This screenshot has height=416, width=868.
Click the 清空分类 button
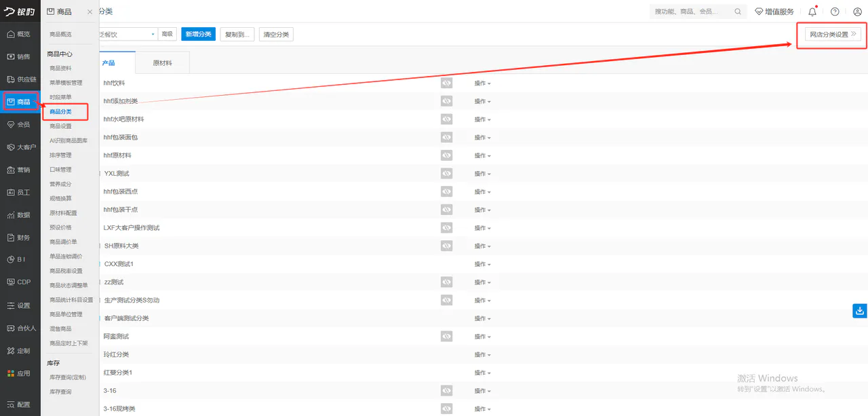pos(276,34)
